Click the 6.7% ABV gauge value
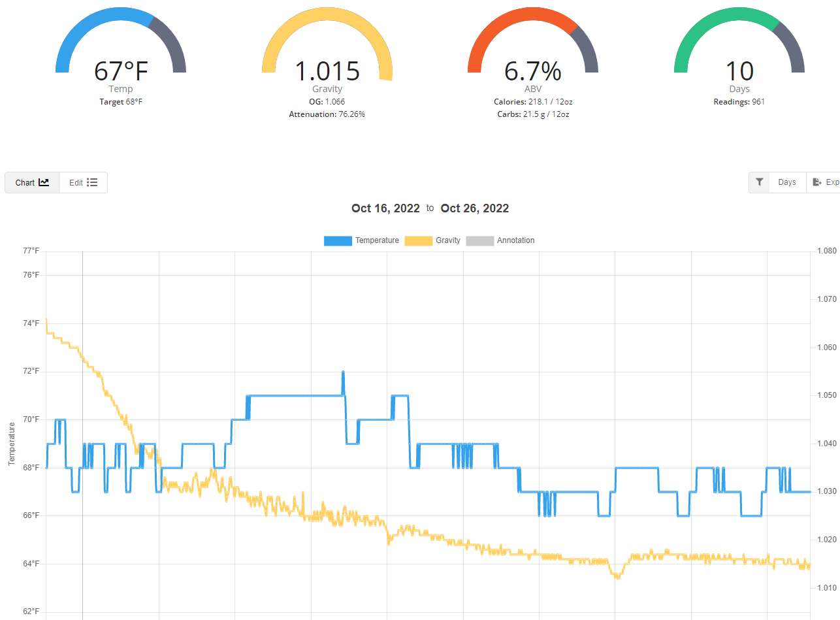 533,71
